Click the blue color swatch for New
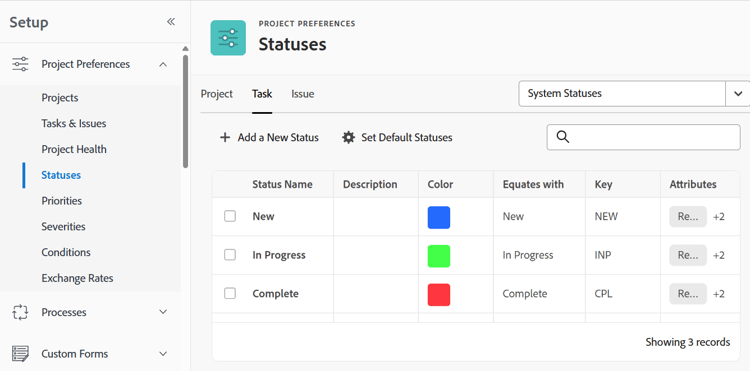 [439, 218]
